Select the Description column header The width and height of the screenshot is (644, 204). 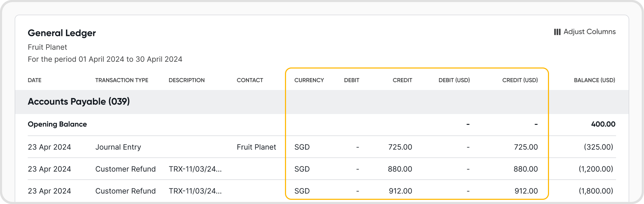pyautogui.click(x=186, y=80)
